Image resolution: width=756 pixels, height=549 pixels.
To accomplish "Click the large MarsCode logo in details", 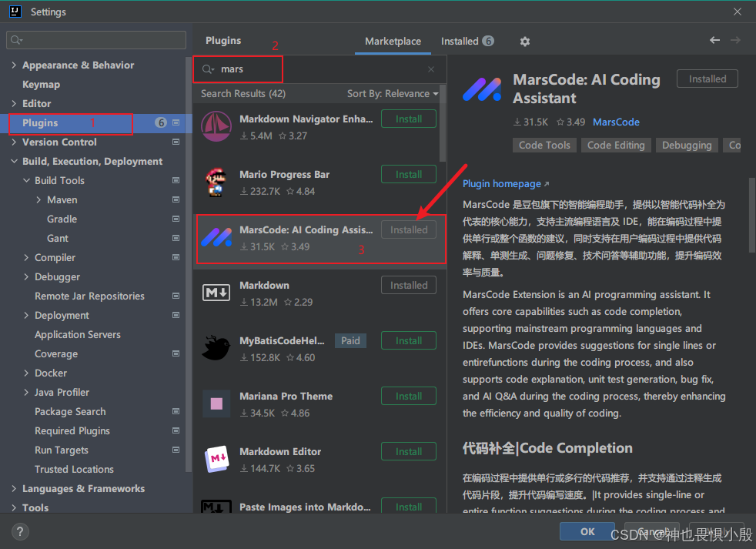I will [x=482, y=89].
